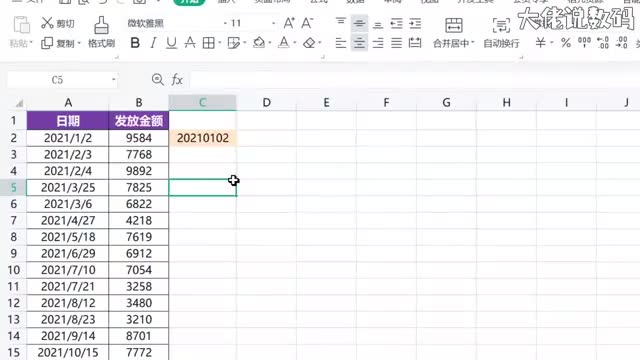Click the eraser clear-format icon
The image size is (640, 360).
[309, 43]
